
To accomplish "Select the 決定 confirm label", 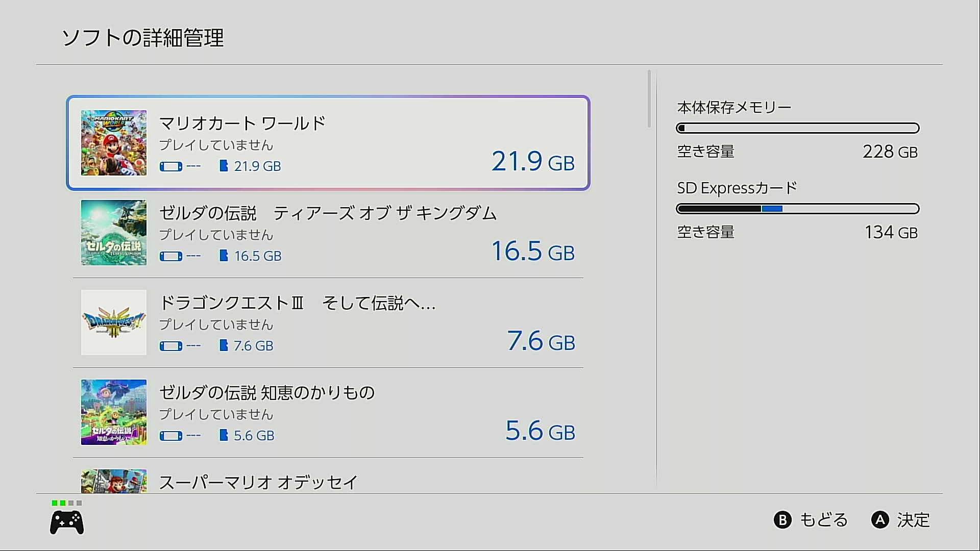I will click(913, 520).
